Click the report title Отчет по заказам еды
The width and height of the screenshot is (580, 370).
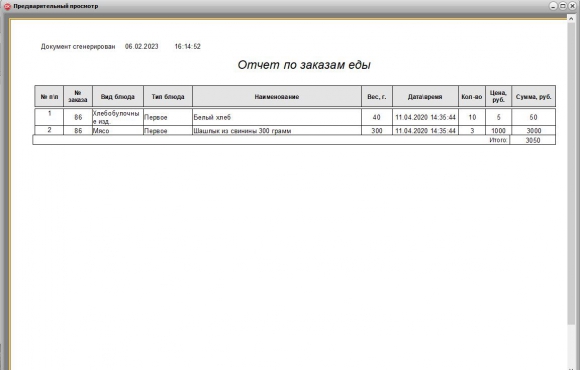click(x=304, y=65)
